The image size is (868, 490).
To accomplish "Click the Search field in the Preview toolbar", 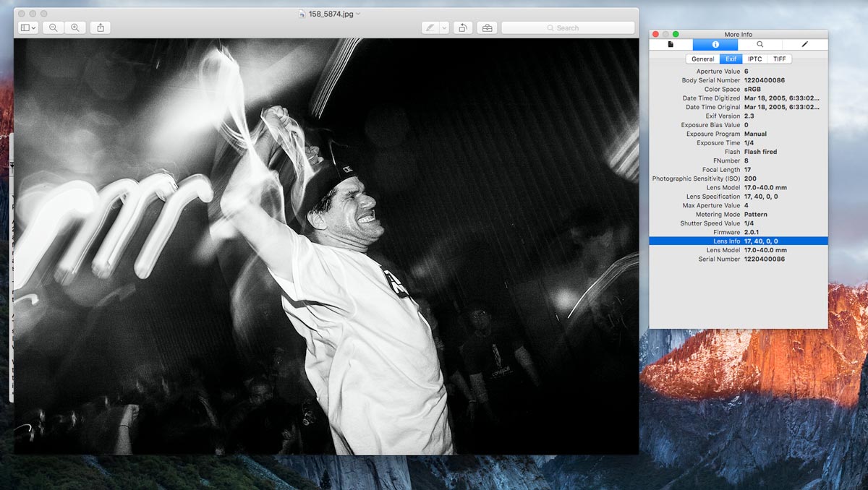I will (567, 27).
